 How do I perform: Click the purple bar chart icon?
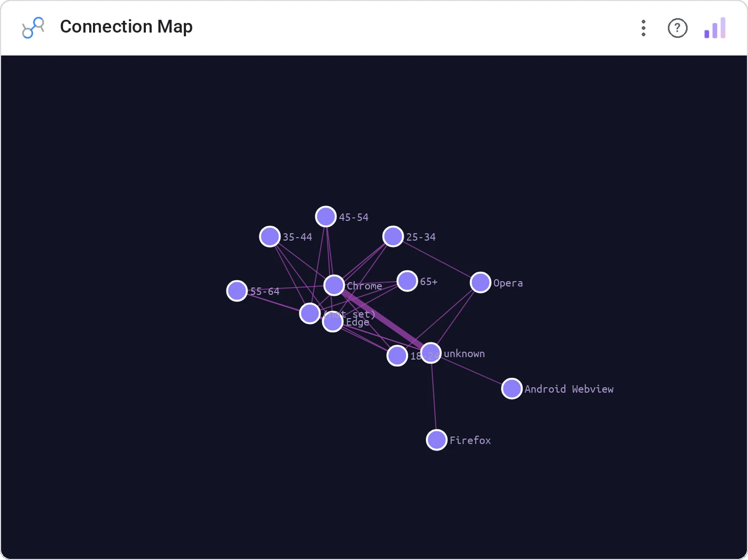715,28
